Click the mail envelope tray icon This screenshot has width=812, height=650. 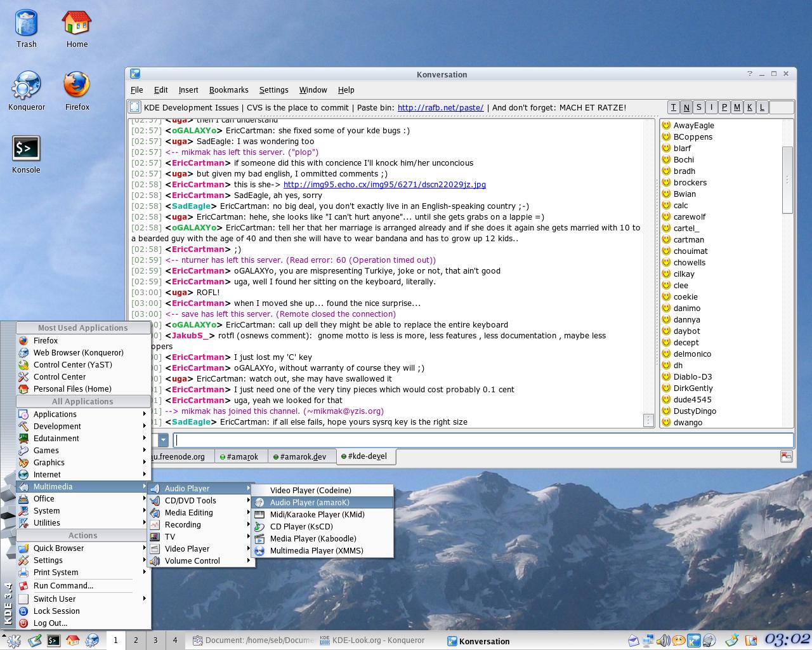click(634, 640)
